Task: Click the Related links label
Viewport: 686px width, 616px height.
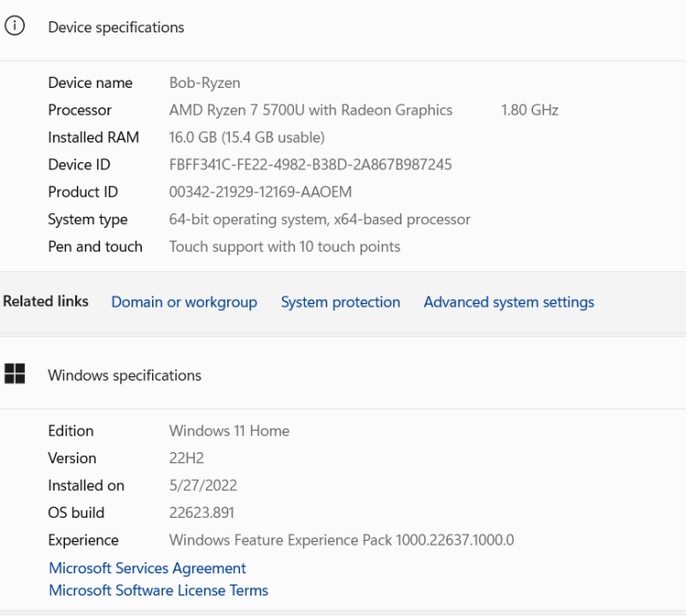Action: pos(45,301)
